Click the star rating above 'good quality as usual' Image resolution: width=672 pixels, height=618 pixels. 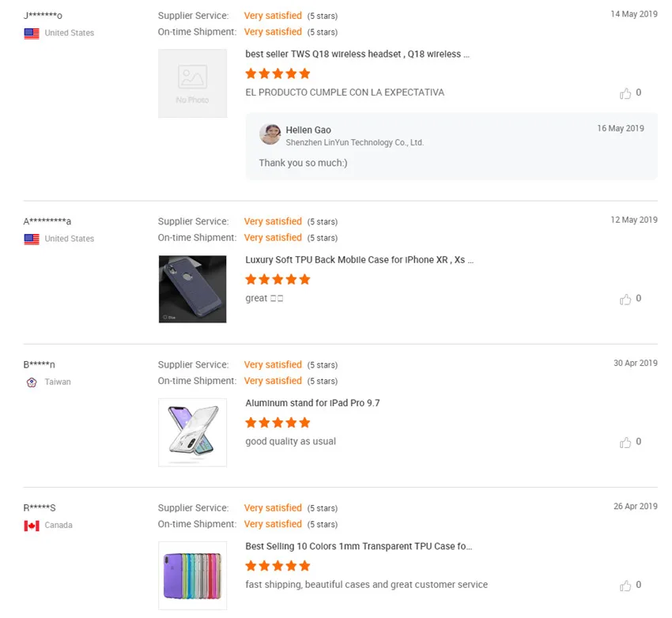pos(277,423)
